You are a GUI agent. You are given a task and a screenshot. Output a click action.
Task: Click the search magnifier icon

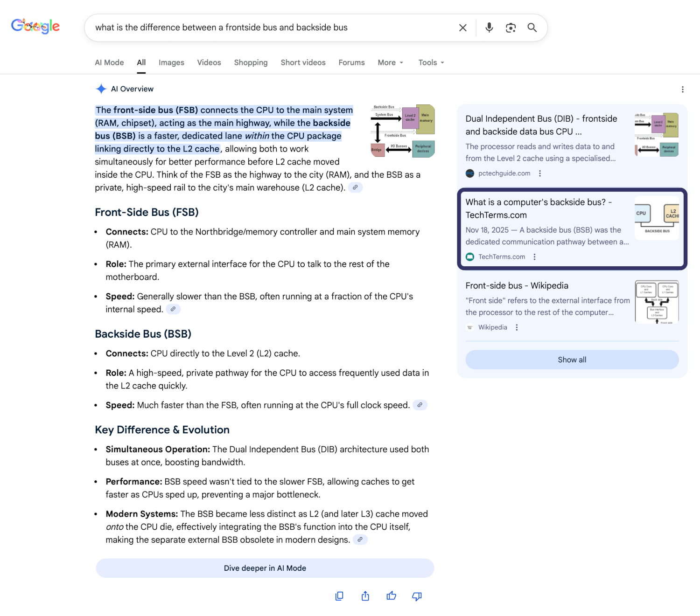click(532, 28)
